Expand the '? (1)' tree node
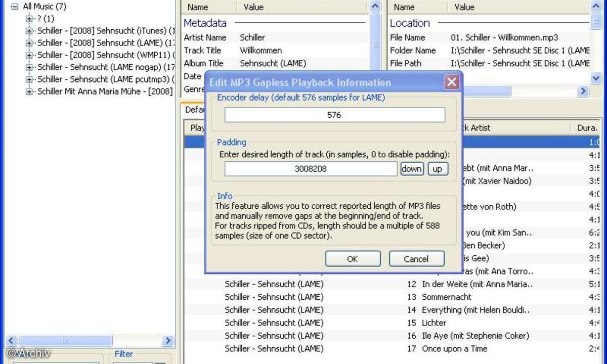607x364 pixels. point(29,19)
